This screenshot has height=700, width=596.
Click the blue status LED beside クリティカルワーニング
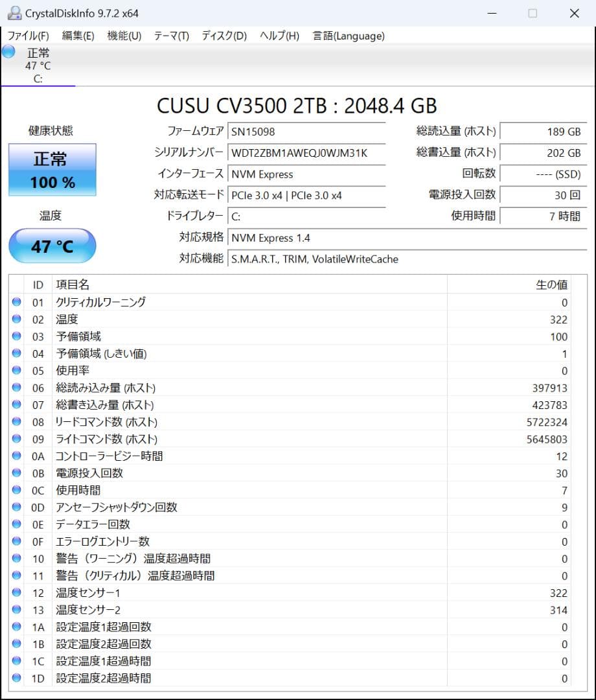(x=16, y=301)
